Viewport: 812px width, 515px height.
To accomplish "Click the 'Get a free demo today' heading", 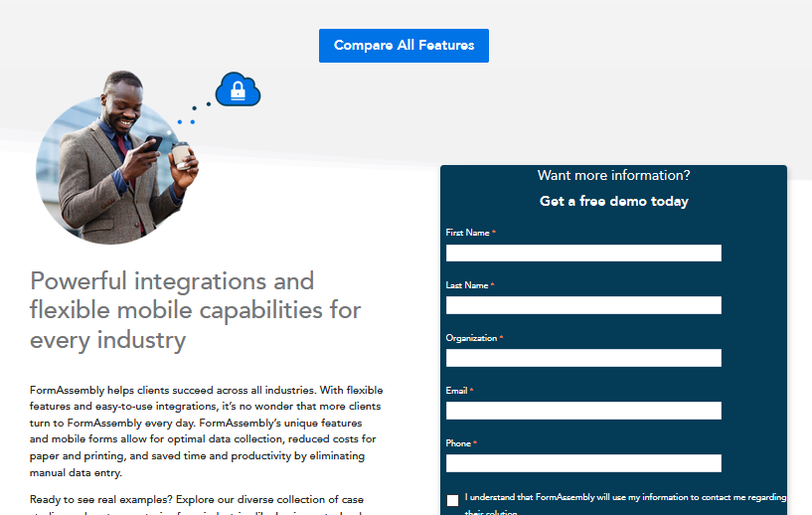I will (x=613, y=201).
